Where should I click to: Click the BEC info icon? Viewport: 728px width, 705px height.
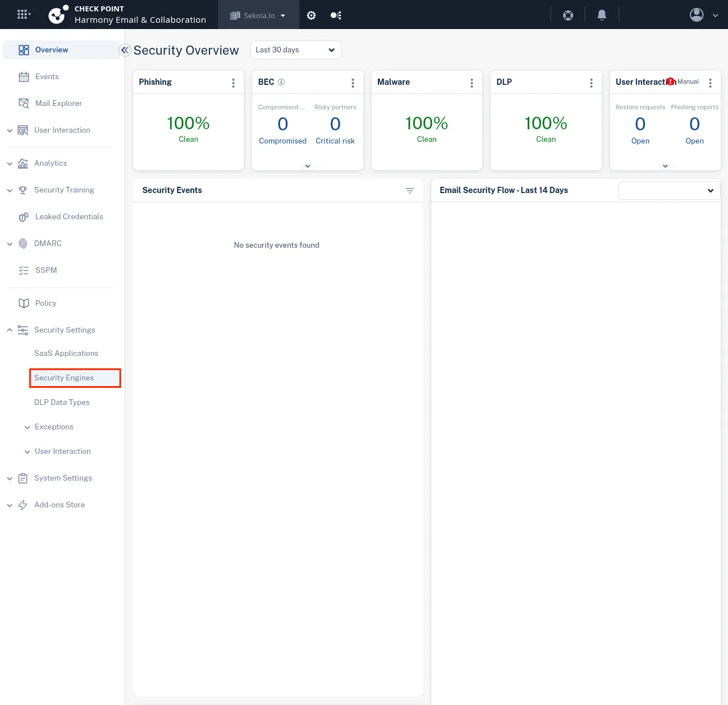point(281,82)
